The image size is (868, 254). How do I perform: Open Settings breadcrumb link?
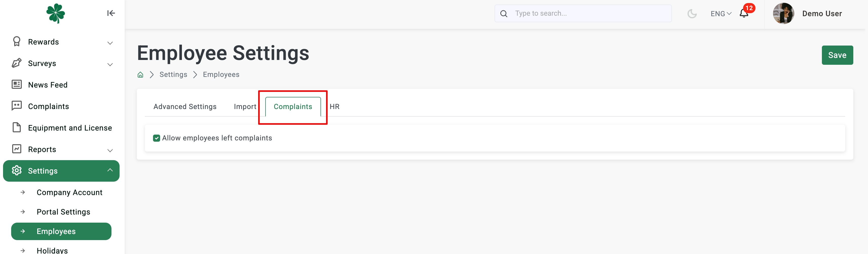[x=173, y=75]
